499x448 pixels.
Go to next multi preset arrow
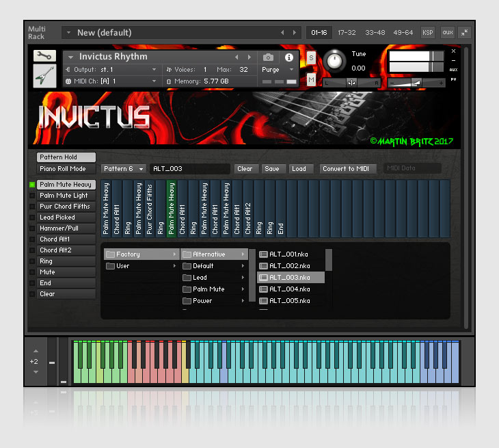tap(295, 32)
